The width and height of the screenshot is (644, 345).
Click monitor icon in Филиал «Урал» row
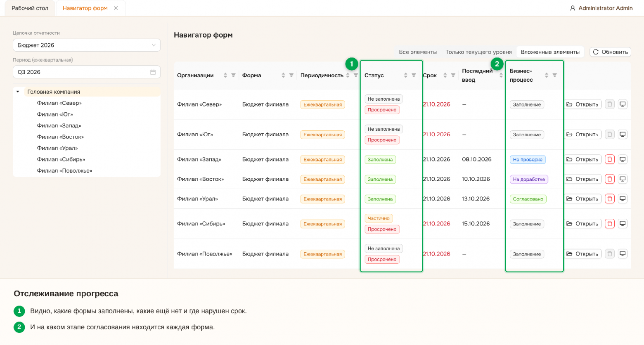623,199
